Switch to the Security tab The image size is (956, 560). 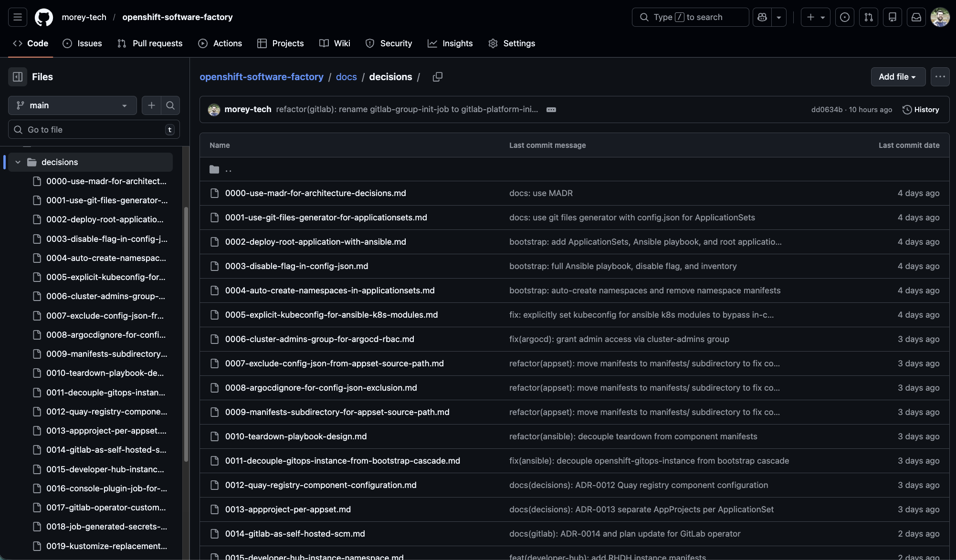pos(389,43)
